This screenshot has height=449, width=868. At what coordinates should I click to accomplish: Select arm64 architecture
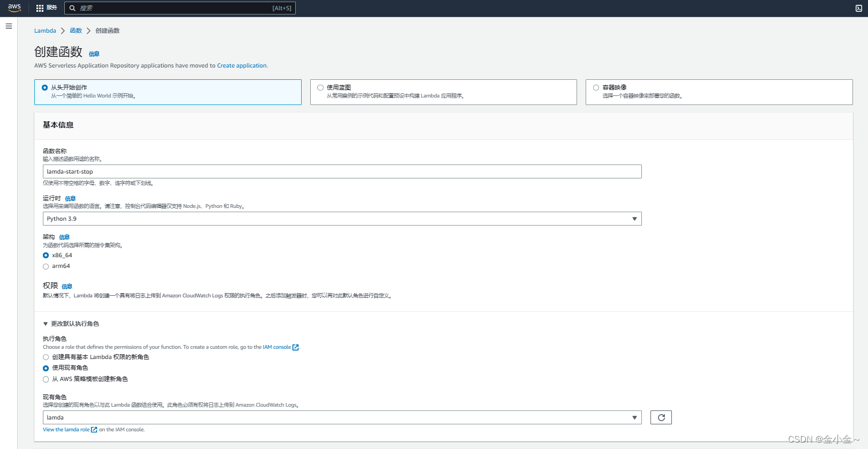(46, 266)
